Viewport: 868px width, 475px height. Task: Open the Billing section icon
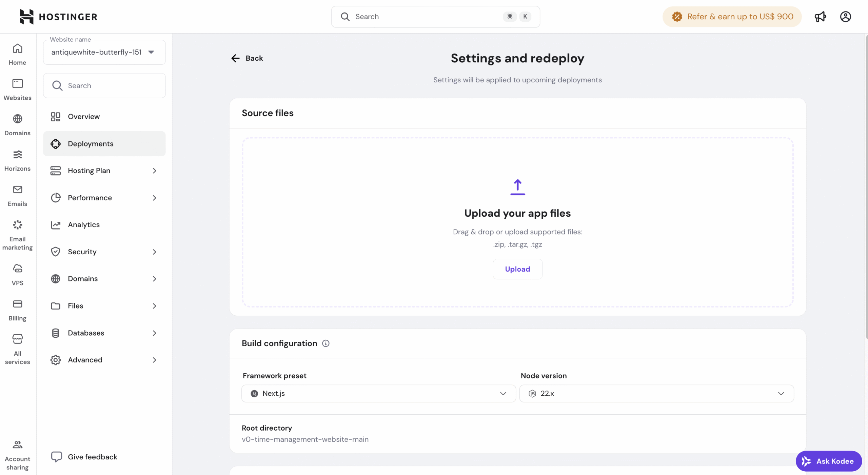17,310
